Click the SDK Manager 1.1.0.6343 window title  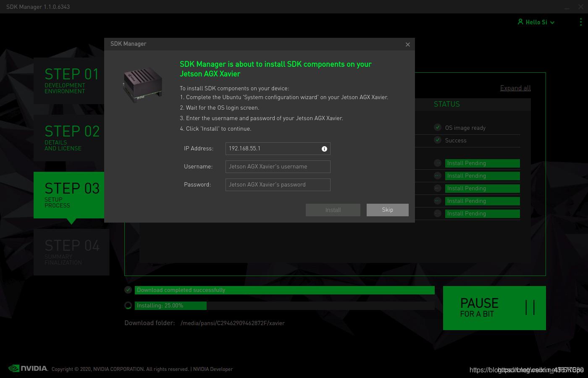tap(38, 7)
